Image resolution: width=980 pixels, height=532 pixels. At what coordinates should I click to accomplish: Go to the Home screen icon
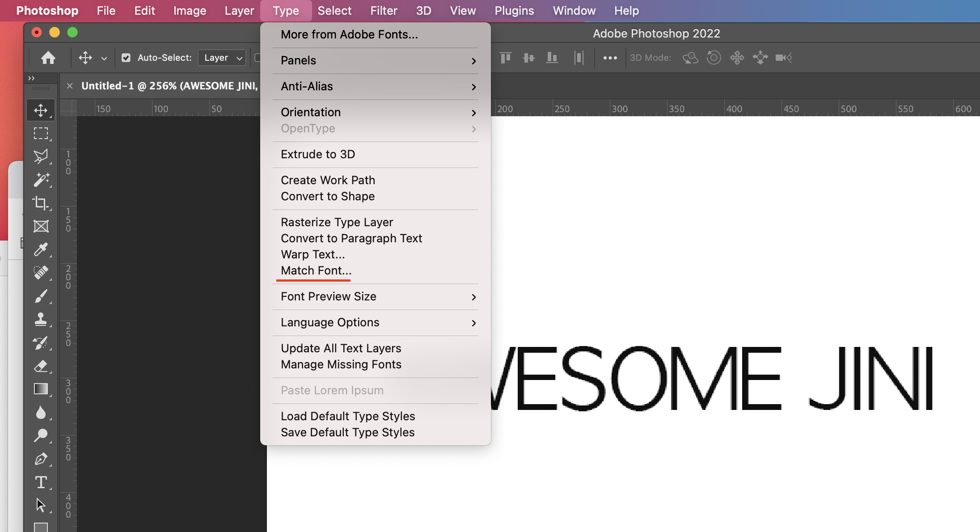pyautogui.click(x=48, y=58)
